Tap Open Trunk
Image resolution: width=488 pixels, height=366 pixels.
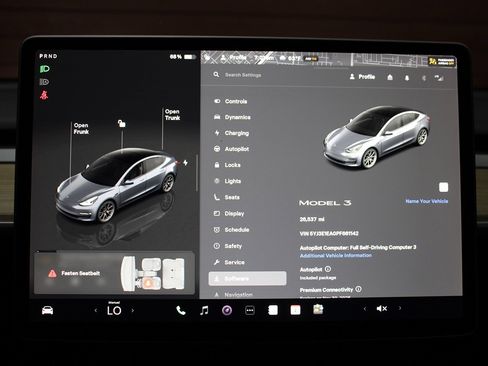point(172,115)
